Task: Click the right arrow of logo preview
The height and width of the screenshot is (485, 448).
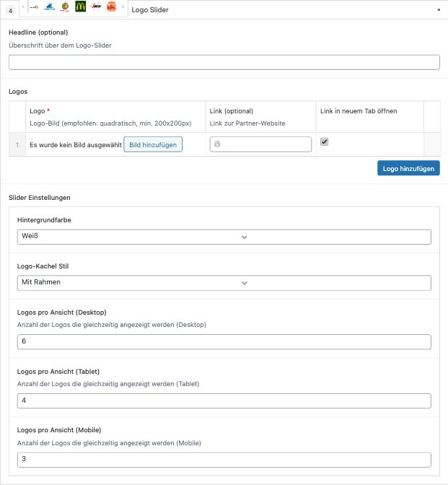Action: coord(123,7)
